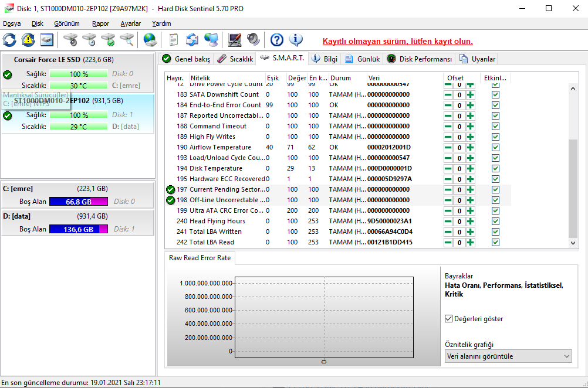Click the plus offset button for Total LBA Written

pos(470,232)
